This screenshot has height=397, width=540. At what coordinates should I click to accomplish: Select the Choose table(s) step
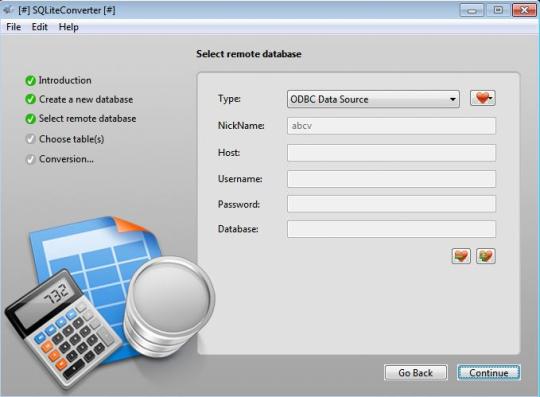pyautogui.click(x=71, y=139)
